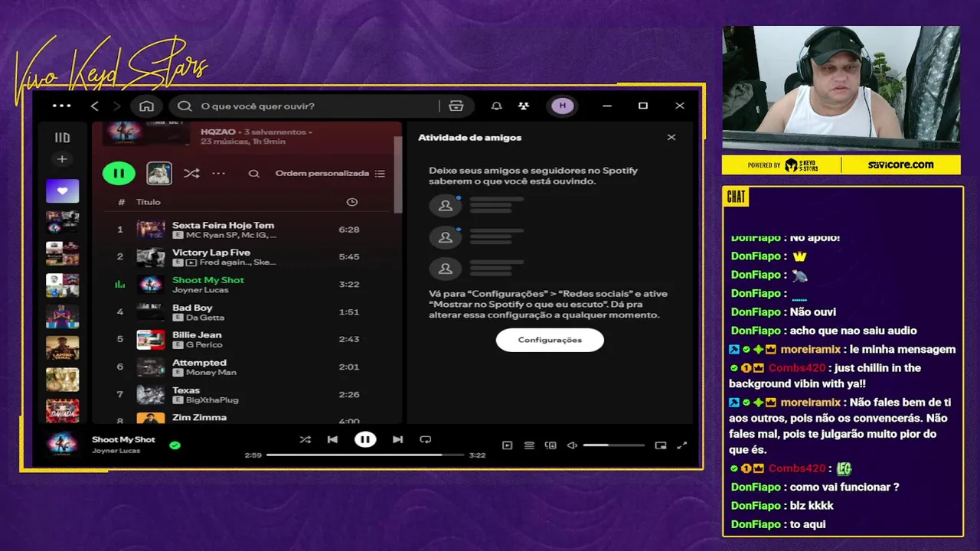
Task: Search within the playlist using the magnifier
Action: [253, 174]
